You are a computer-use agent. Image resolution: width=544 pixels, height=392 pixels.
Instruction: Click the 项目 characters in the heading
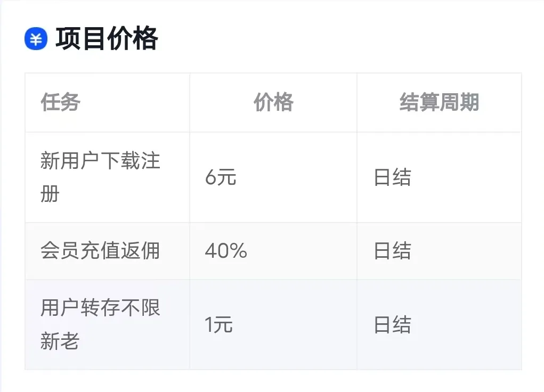click(x=80, y=38)
